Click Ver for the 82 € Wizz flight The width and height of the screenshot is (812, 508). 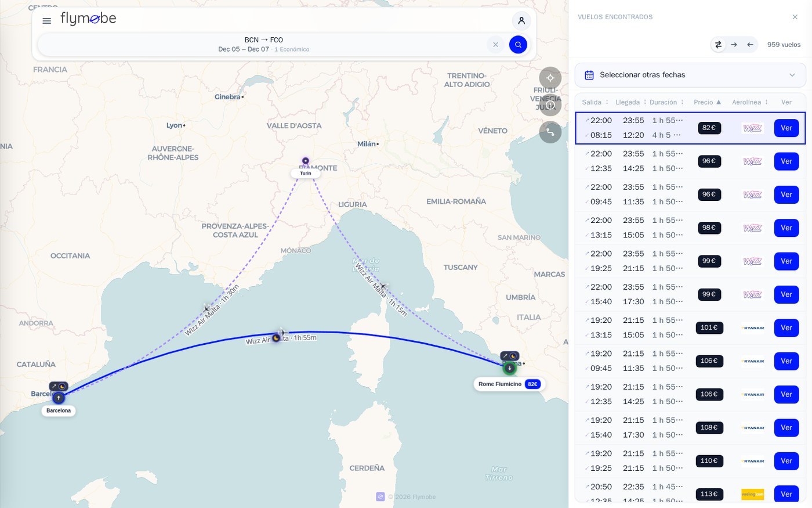click(x=786, y=128)
